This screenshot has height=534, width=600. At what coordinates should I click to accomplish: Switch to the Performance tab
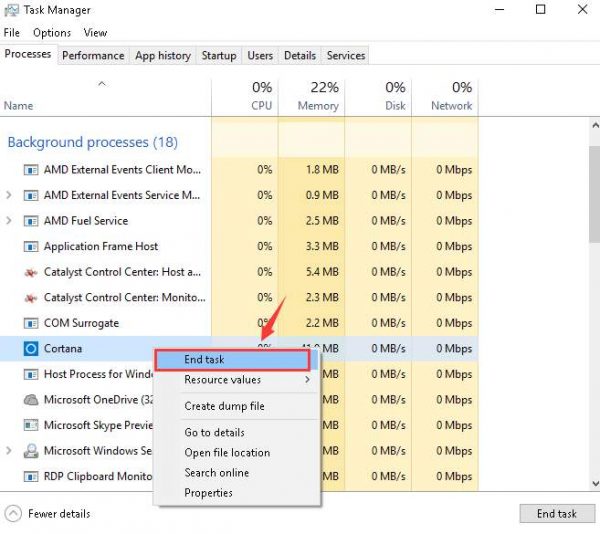(x=93, y=56)
